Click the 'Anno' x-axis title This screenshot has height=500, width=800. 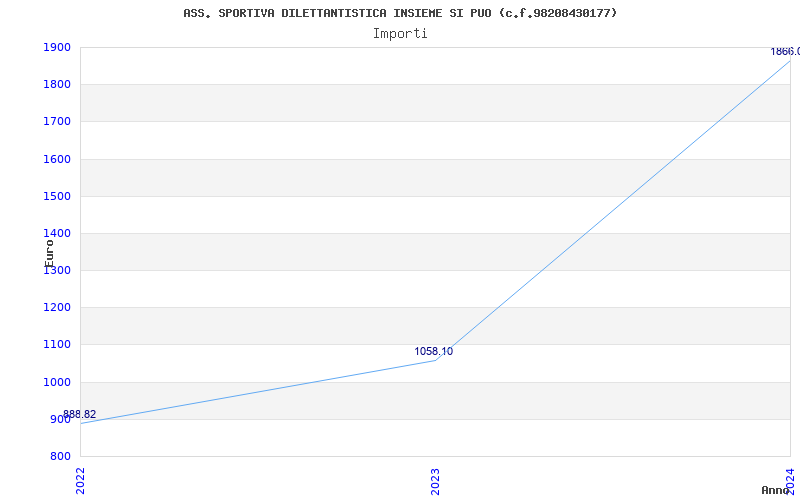coord(775,490)
